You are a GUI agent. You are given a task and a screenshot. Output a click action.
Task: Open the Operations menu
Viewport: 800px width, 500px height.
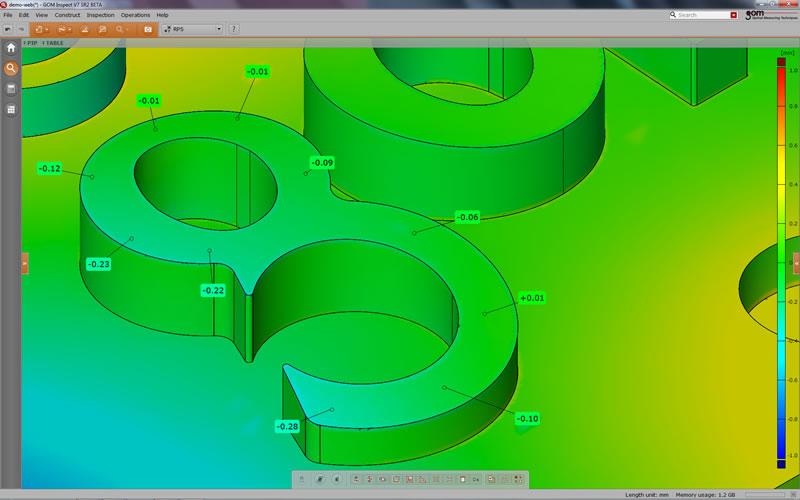(x=135, y=15)
